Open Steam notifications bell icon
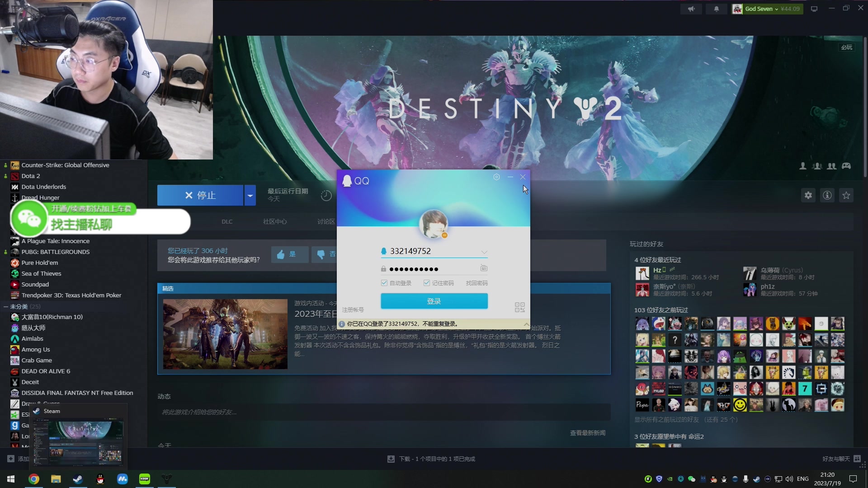Viewport: 868px width, 488px height. click(x=717, y=9)
